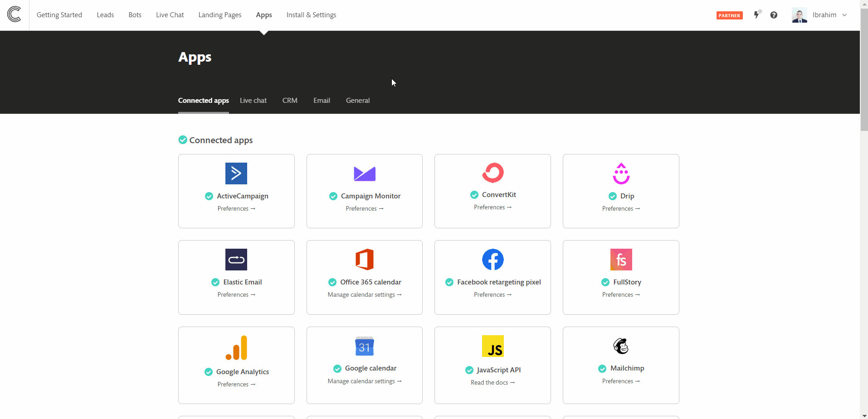The height and width of the screenshot is (419, 868).
Task: Click the Mailchimp monkey icon
Action: pyautogui.click(x=621, y=346)
